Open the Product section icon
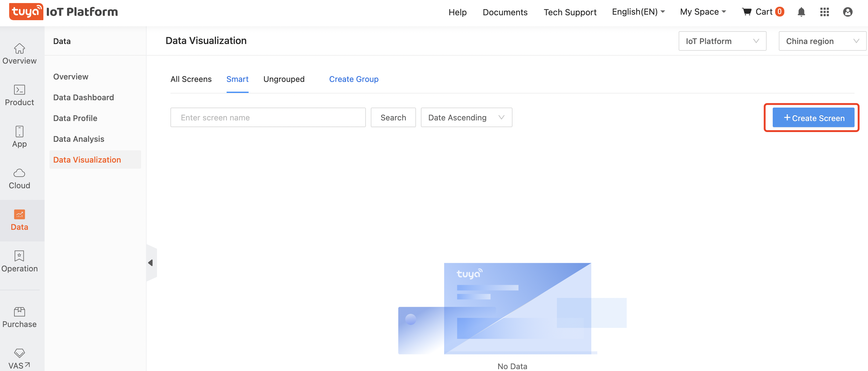The image size is (868, 371). 20,95
